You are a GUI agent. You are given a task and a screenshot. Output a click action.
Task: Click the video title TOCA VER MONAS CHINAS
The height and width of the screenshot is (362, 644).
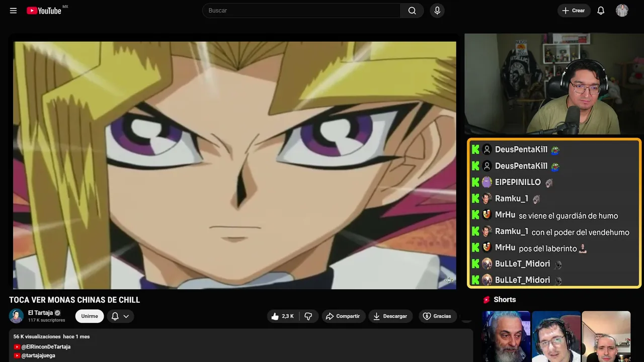74,300
